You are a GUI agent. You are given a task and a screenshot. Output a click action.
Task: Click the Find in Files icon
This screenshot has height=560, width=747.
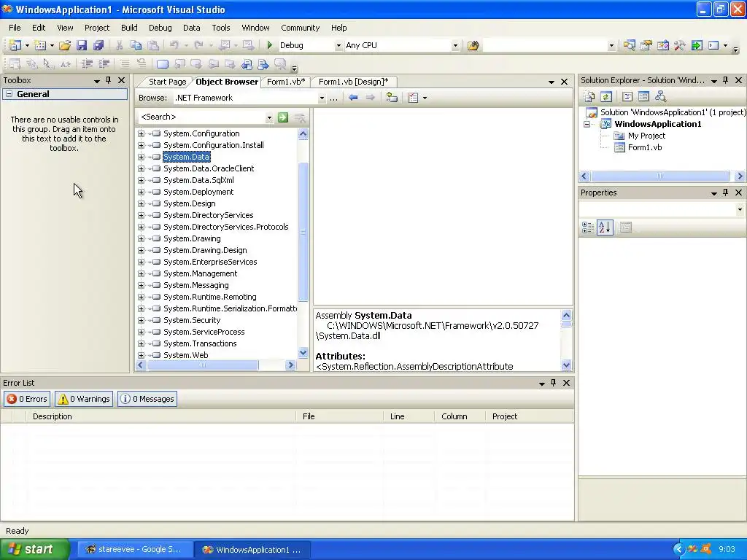pos(473,45)
